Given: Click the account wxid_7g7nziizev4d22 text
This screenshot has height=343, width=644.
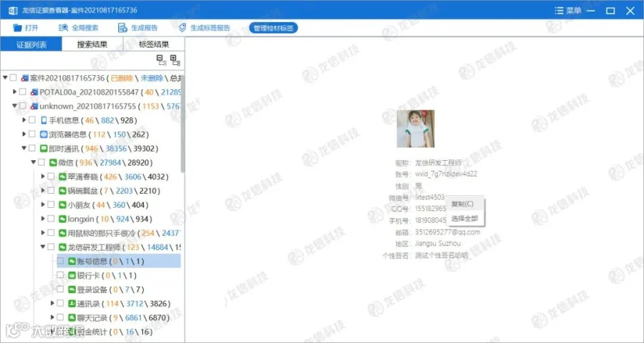Looking at the screenshot, I should pos(446,174).
